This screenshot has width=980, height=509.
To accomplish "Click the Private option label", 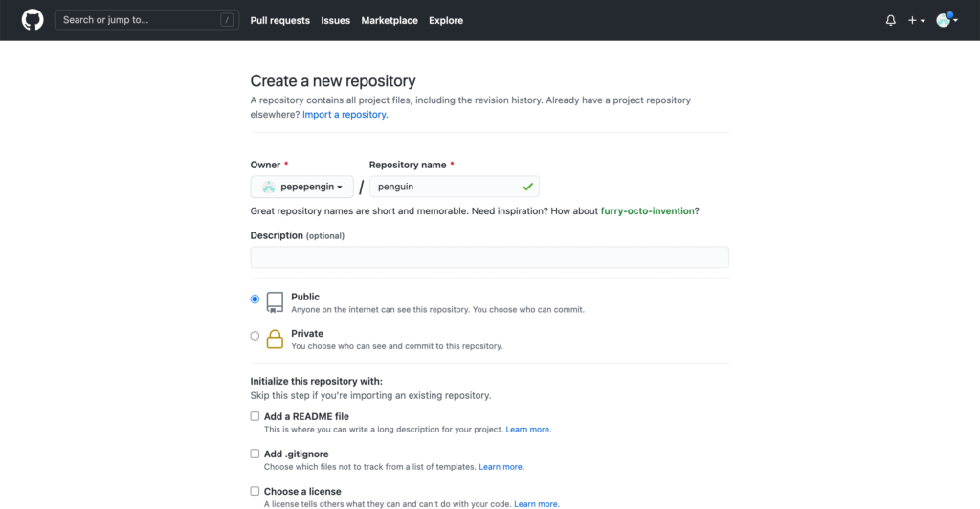I will [x=307, y=334].
